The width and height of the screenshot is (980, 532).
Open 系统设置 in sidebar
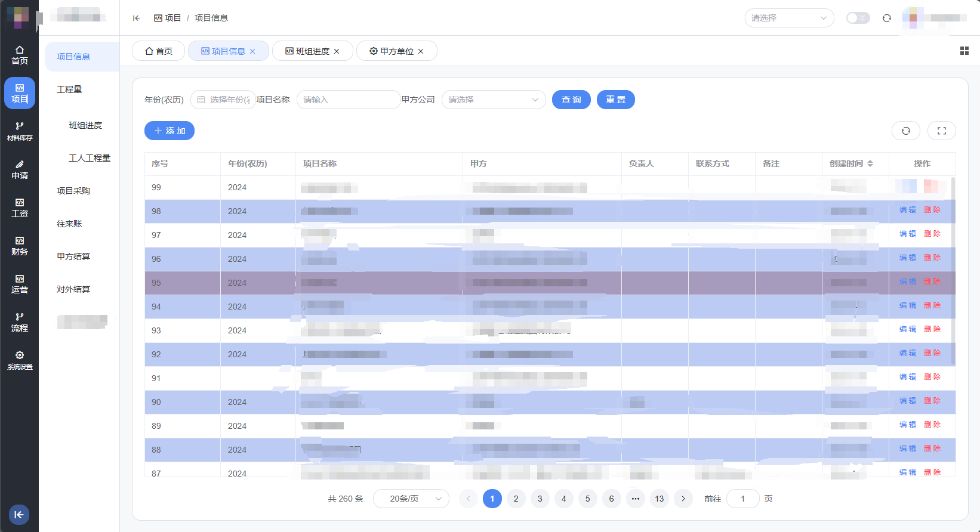click(x=20, y=360)
